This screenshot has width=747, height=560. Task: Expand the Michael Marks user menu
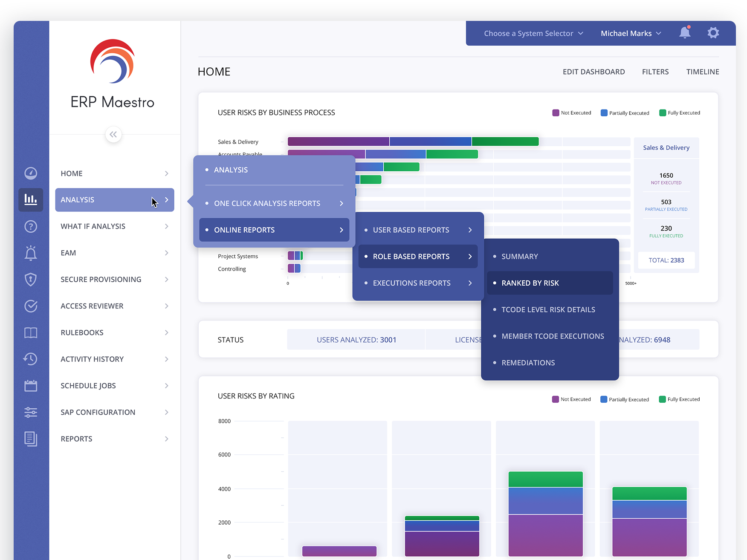(631, 33)
